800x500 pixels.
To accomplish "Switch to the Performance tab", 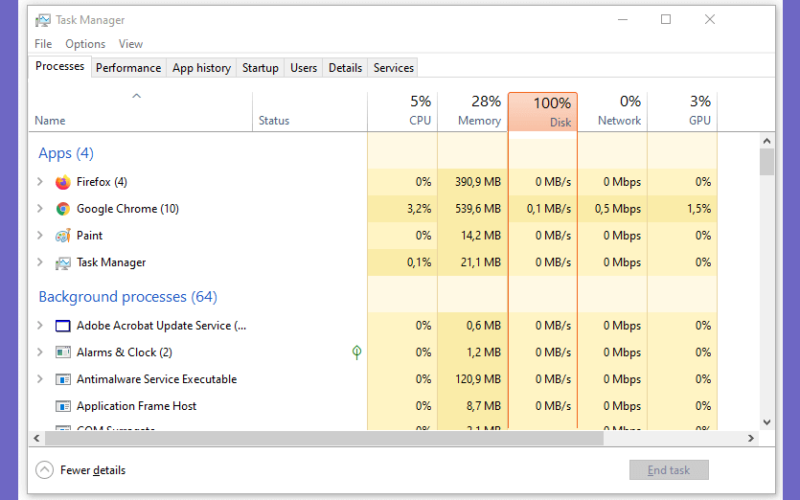I will tap(129, 68).
